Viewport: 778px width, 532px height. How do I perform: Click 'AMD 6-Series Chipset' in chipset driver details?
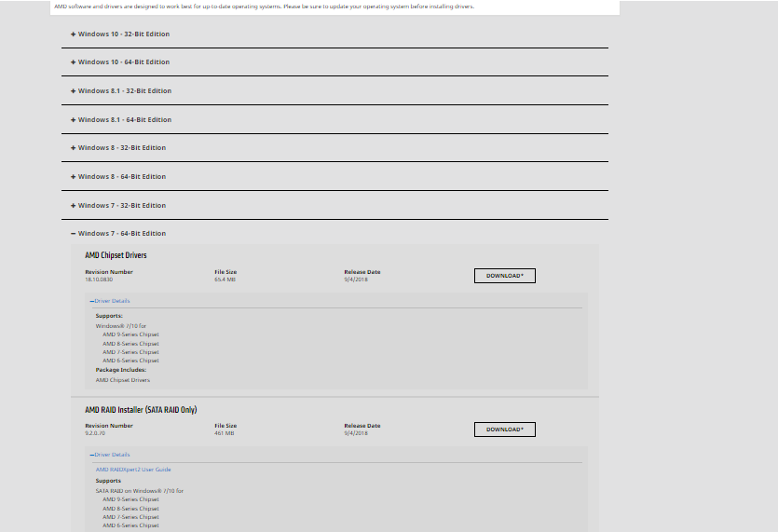click(x=131, y=361)
